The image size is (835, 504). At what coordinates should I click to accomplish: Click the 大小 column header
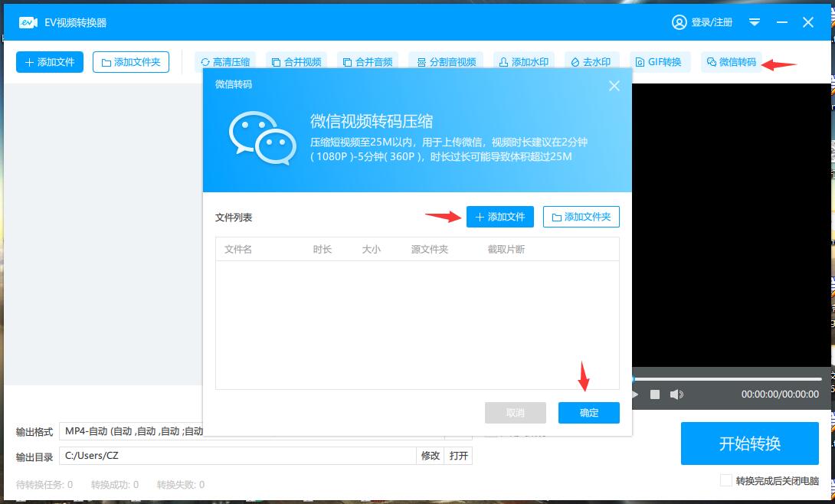[372, 249]
